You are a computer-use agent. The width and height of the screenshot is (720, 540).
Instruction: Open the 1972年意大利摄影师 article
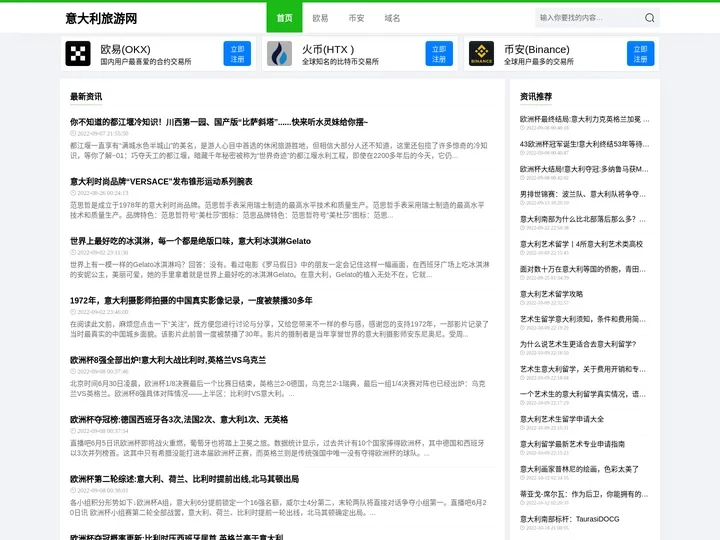pyautogui.click(x=191, y=300)
